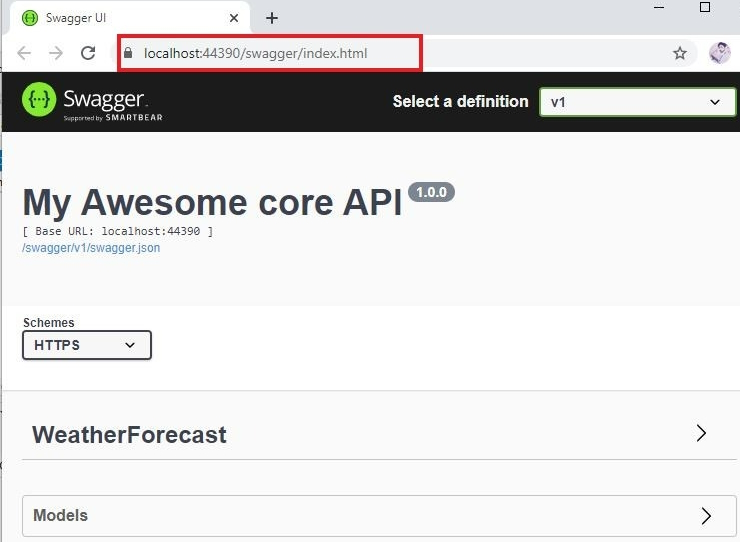The width and height of the screenshot is (740, 542).
Task: Open a new browser tab
Action: click(x=272, y=18)
